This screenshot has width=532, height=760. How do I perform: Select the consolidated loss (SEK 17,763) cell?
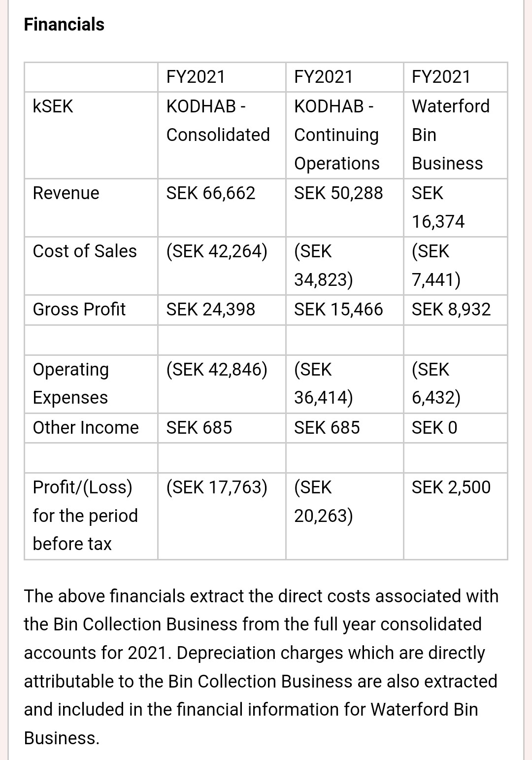pyautogui.click(x=217, y=487)
